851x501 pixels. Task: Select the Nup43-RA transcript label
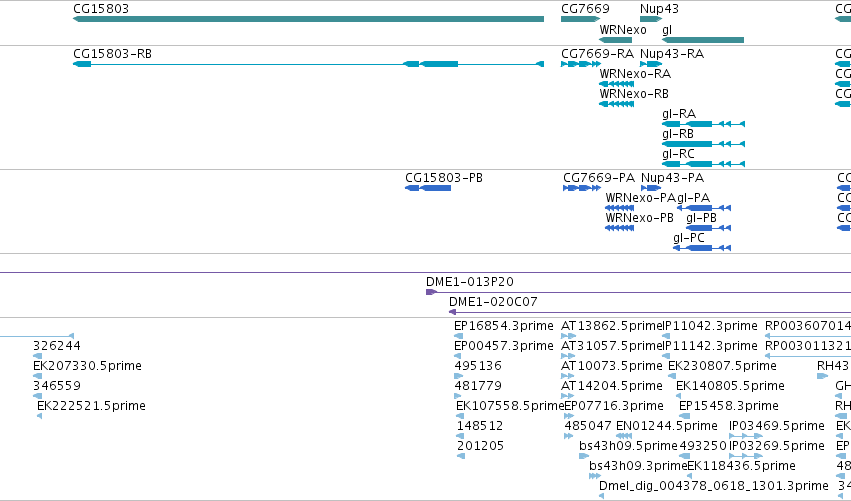tap(671, 54)
